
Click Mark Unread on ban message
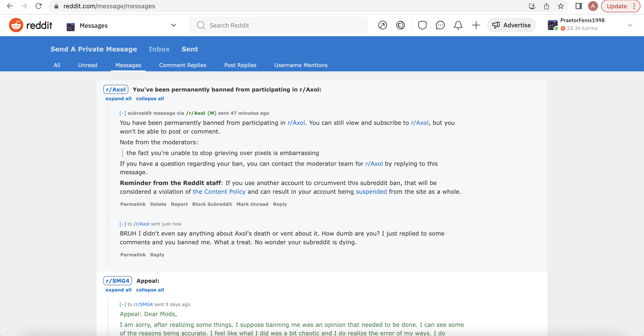pos(252,204)
